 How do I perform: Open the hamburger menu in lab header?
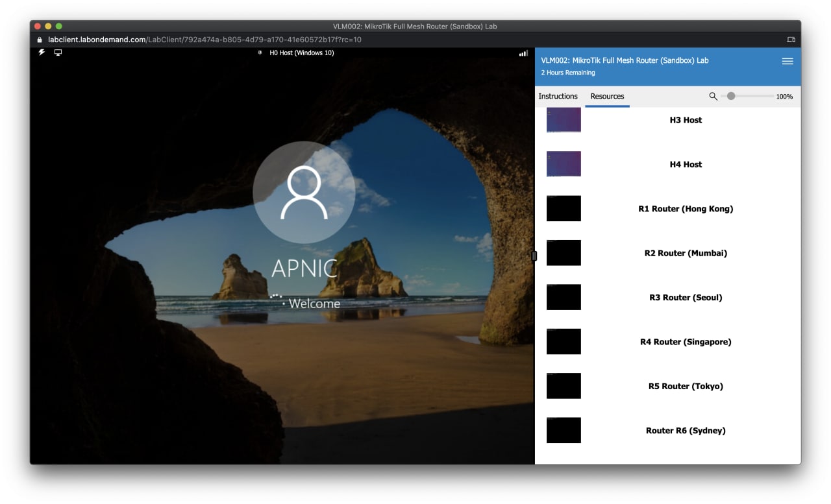click(788, 61)
